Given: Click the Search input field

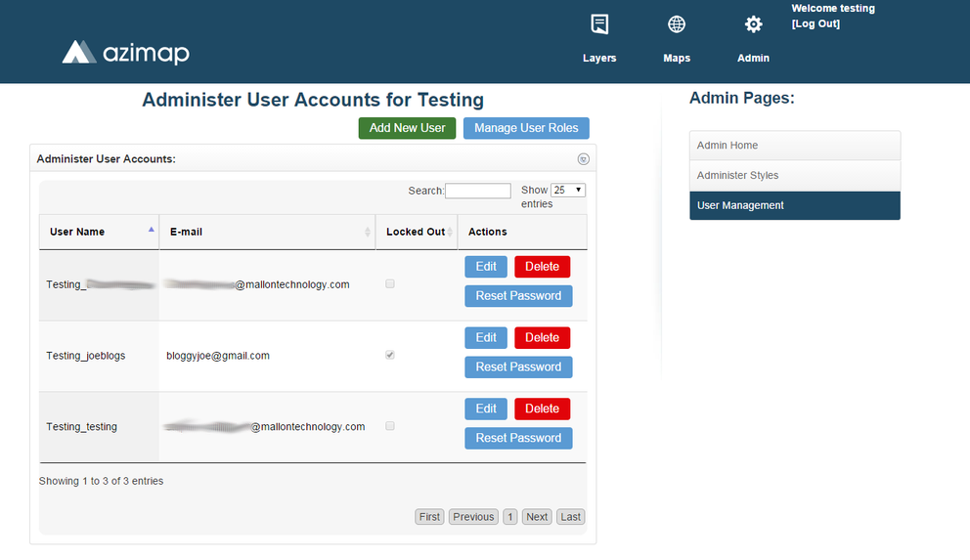Looking at the screenshot, I should click(x=477, y=191).
